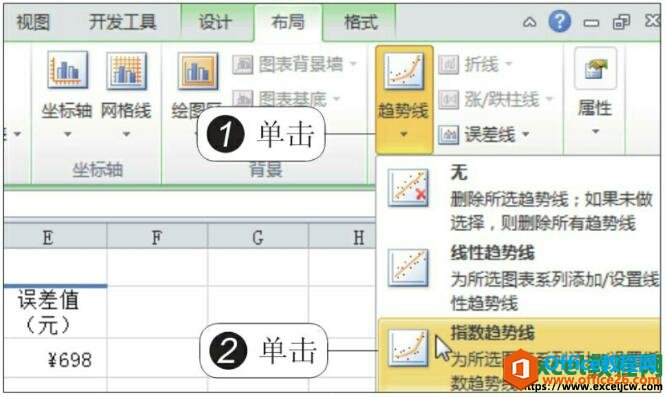This screenshot has width=666, height=397.
Task: Choose the 无 (no trendline) option icon
Action: 408,188
